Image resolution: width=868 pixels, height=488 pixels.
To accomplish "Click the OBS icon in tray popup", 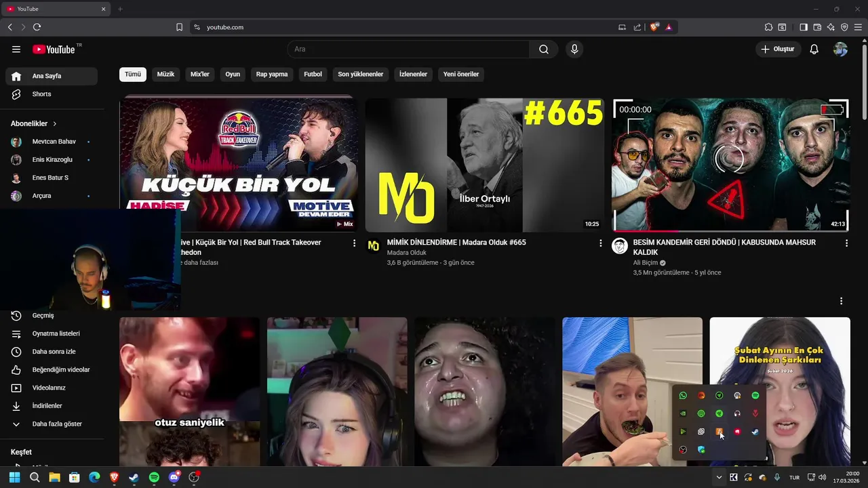I will point(683,450).
